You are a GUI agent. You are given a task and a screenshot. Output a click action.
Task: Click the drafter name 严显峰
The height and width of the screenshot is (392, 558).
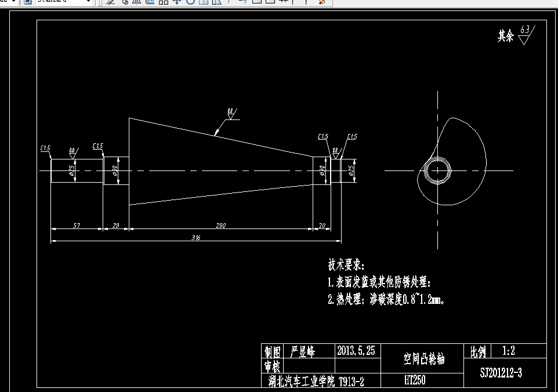(x=303, y=351)
